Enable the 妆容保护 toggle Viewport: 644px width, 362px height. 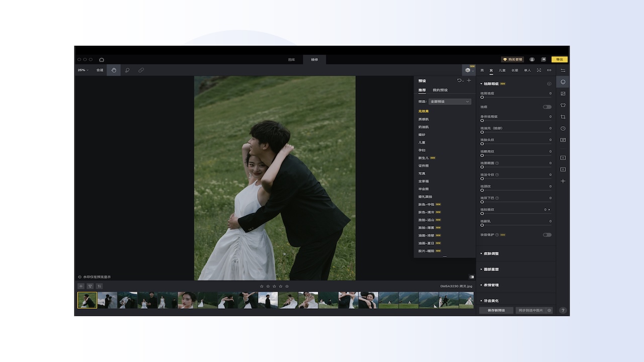pyautogui.click(x=547, y=235)
